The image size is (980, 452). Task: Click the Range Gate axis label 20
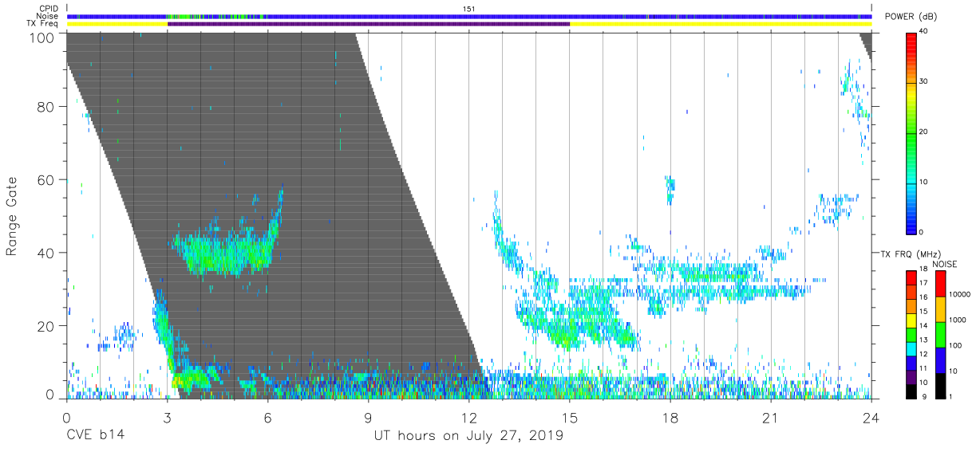[47, 326]
